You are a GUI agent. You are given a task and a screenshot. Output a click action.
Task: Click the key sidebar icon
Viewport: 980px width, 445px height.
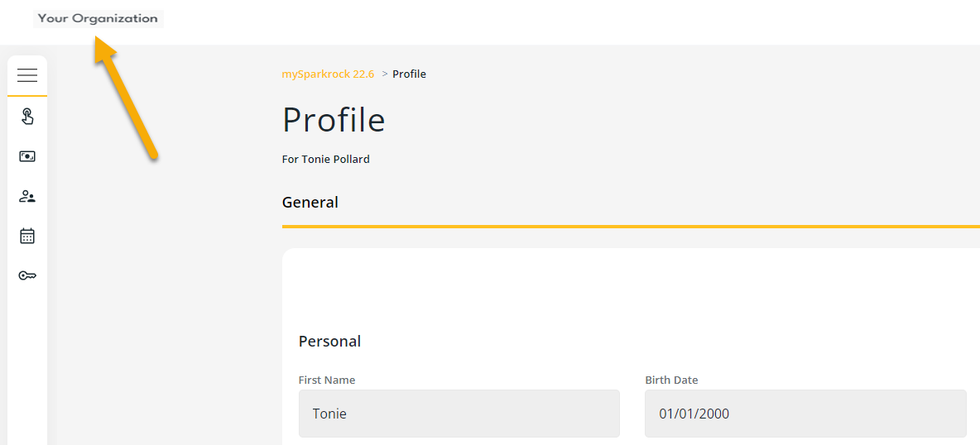coord(27,275)
